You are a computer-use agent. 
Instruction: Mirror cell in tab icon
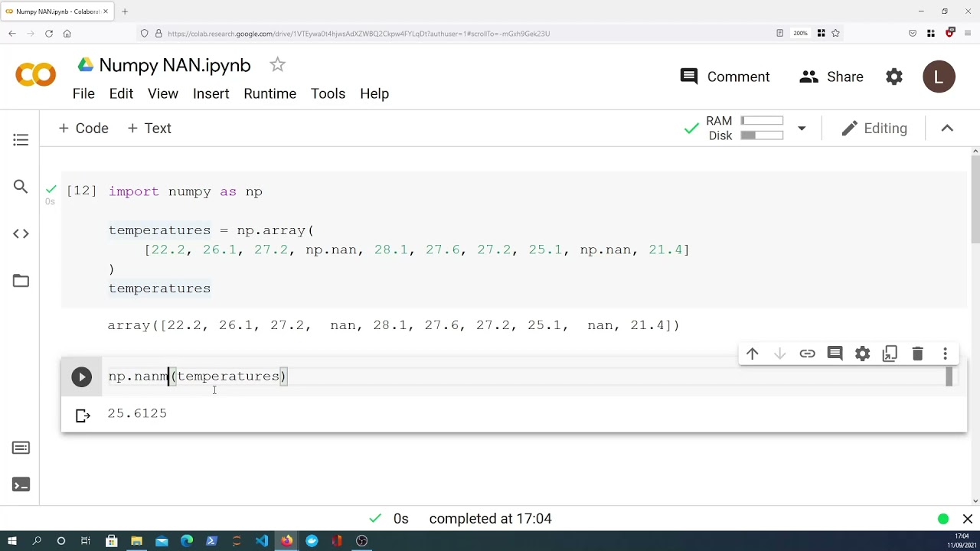pyautogui.click(x=890, y=354)
